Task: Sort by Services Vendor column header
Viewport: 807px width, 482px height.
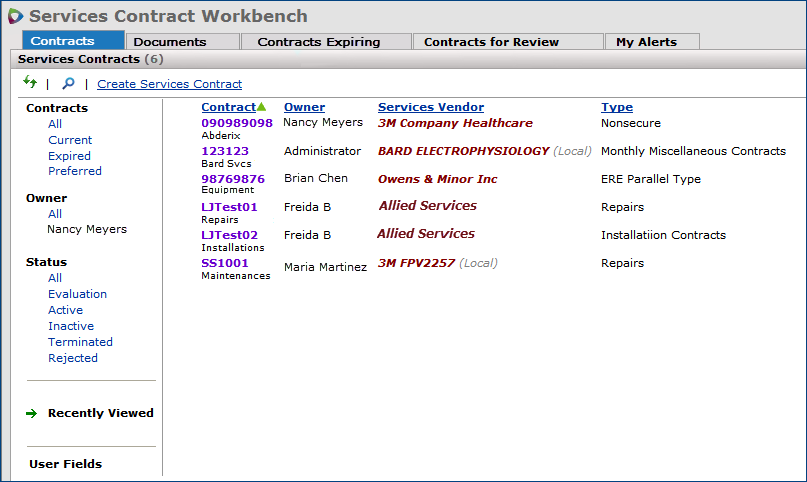Action: tap(430, 107)
